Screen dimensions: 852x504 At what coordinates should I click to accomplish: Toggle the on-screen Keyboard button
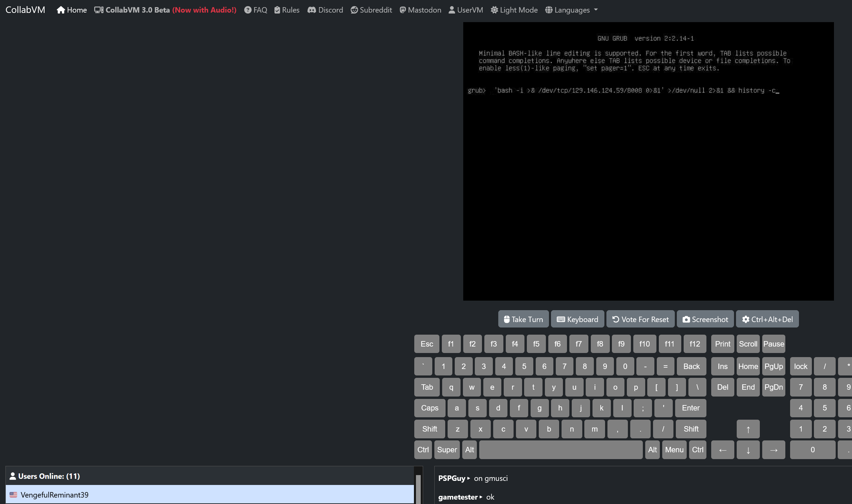coord(577,319)
